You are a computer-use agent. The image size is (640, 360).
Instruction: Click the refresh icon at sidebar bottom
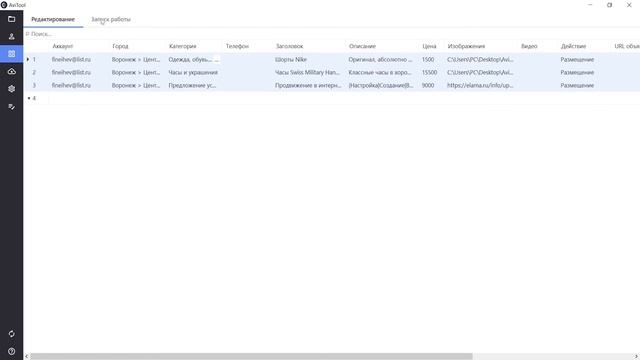[11, 334]
